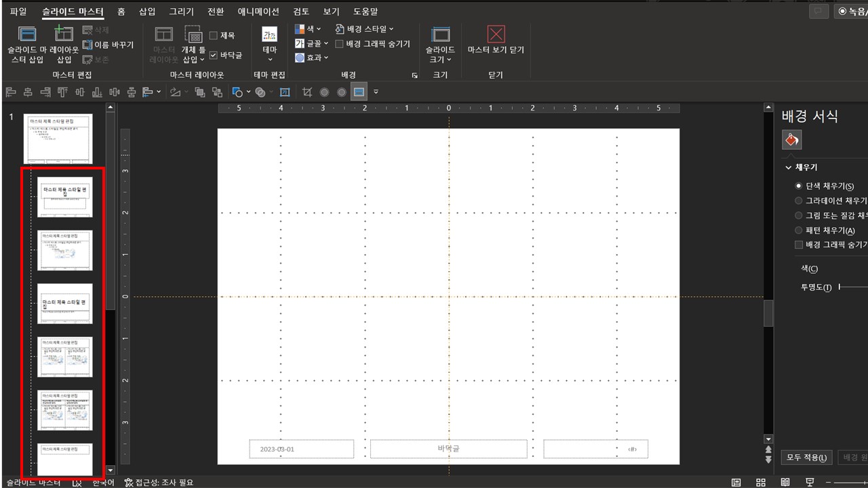The image size is (868, 488).
Task: Click the 녹음/녹화 record button
Action: click(x=852, y=12)
